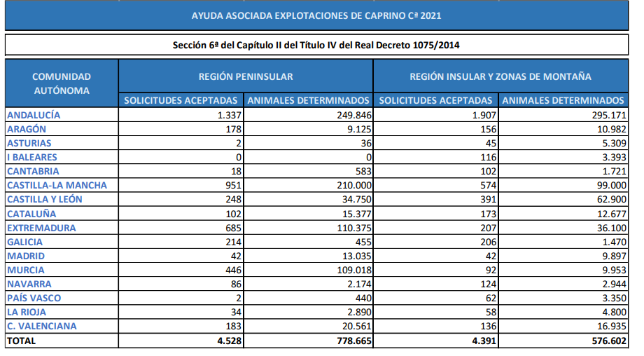Click Castilla-La Mancha's value 951
The image size is (644, 356).
(x=233, y=185)
